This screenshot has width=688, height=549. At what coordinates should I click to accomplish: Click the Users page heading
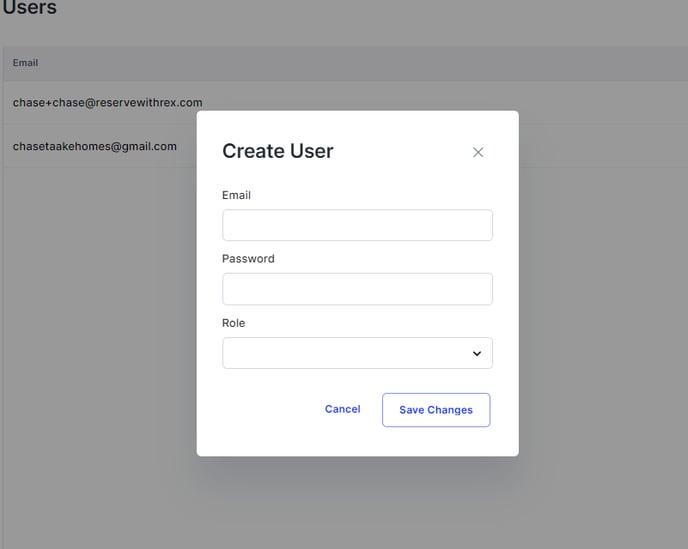point(29,7)
